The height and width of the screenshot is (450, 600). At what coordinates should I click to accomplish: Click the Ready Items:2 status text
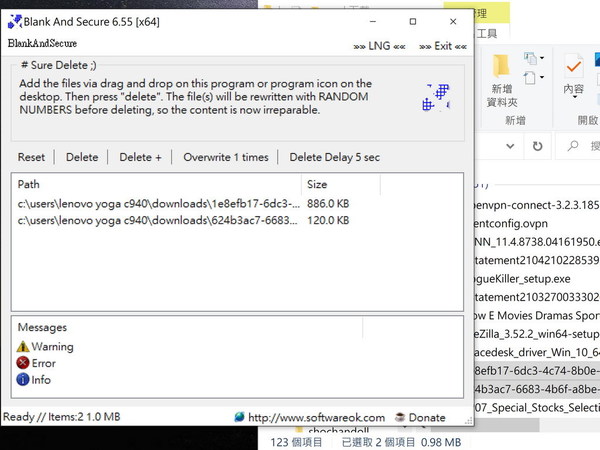[x=62, y=417]
